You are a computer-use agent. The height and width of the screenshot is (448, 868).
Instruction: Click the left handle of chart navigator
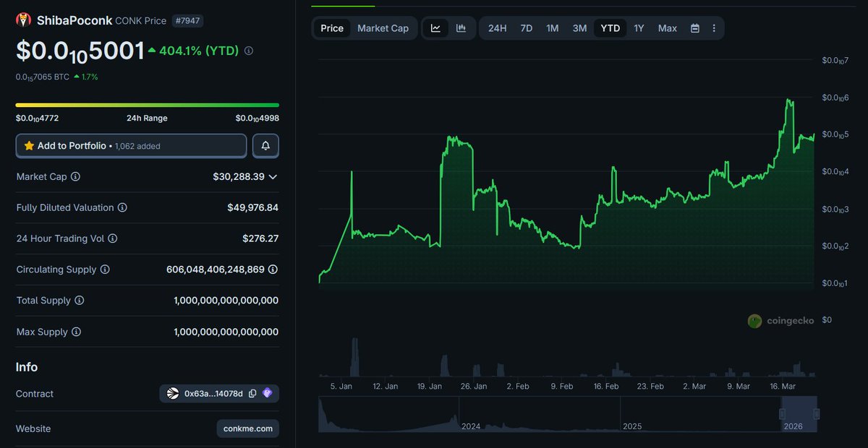tap(782, 414)
